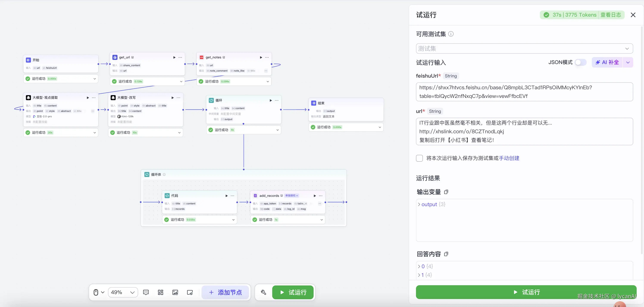This screenshot has height=307, width=644.
Task: Expand the output {3} result tree
Action: point(419,204)
